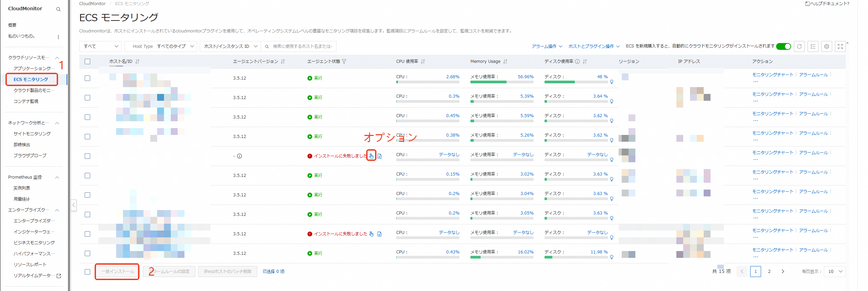Click the info icon next to the dash version
This screenshot has width=868, height=291.
coord(239,156)
